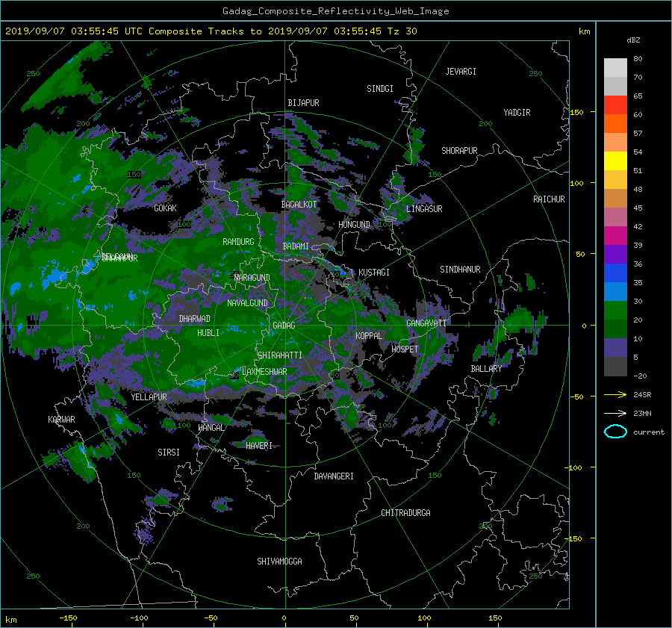Pick the bright green dBZ legend swatch
Image resolution: width=672 pixels, height=628 pixels.
(x=615, y=310)
